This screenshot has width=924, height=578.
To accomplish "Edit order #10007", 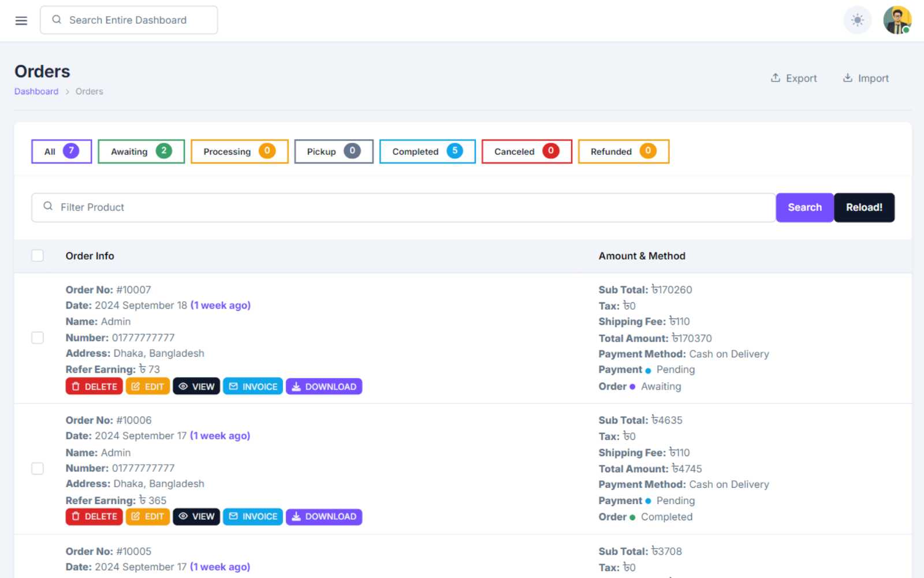I will [x=148, y=387].
